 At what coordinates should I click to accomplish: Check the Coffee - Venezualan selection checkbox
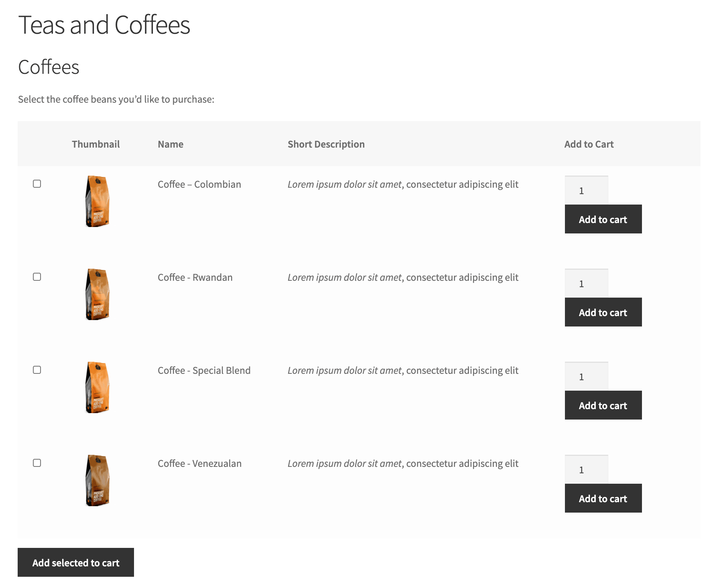[x=37, y=463]
